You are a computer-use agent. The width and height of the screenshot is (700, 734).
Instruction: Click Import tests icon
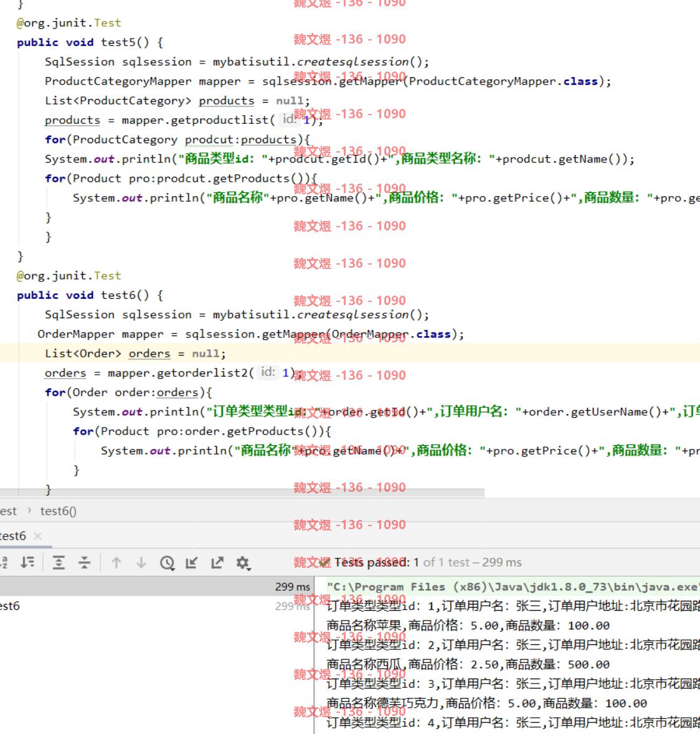pyautogui.click(x=192, y=562)
